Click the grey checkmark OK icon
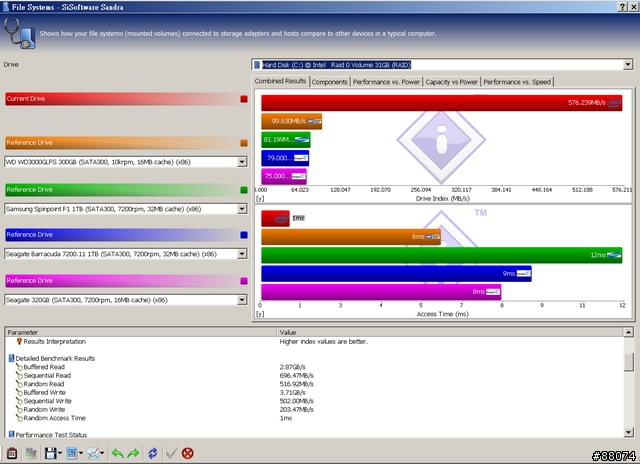Screen dimensions: 640x464 click(171, 453)
